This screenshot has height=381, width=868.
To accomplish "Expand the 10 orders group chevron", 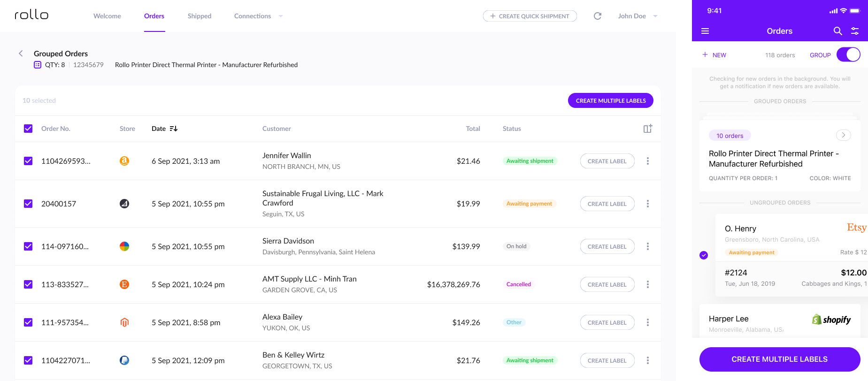I will click(x=843, y=135).
